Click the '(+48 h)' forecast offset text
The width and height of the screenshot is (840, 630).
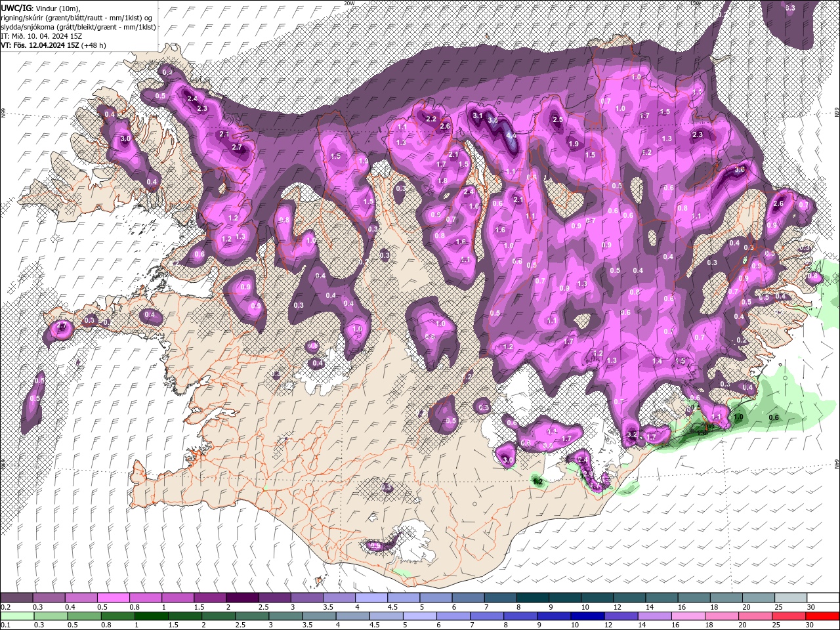click(94, 45)
